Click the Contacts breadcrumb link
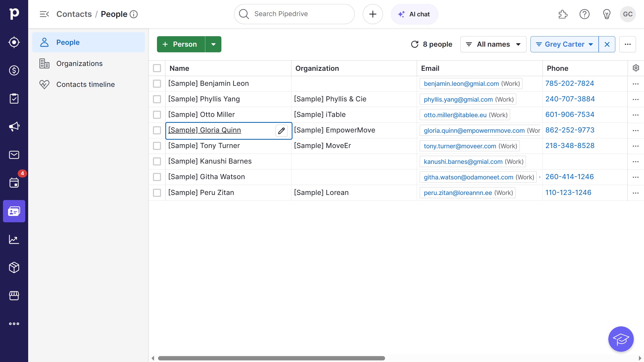This screenshot has height=362, width=644. tap(74, 14)
